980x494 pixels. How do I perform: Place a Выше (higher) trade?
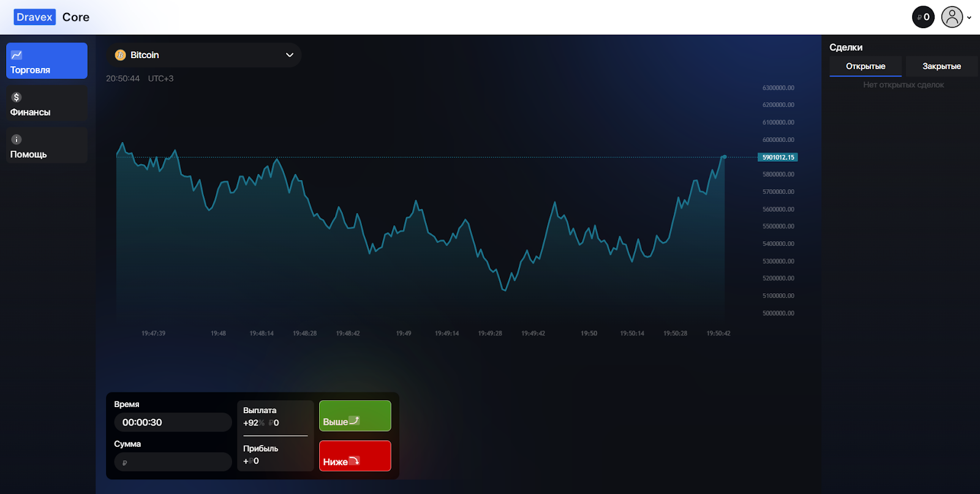click(355, 416)
